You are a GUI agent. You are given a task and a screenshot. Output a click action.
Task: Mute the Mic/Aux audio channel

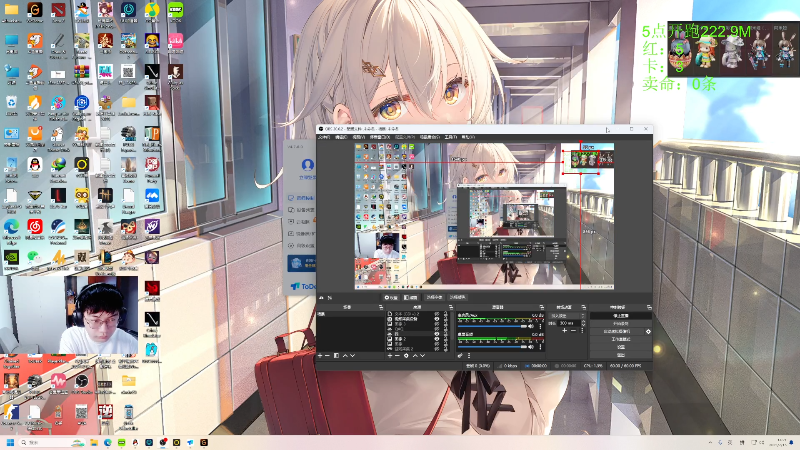(531, 326)
